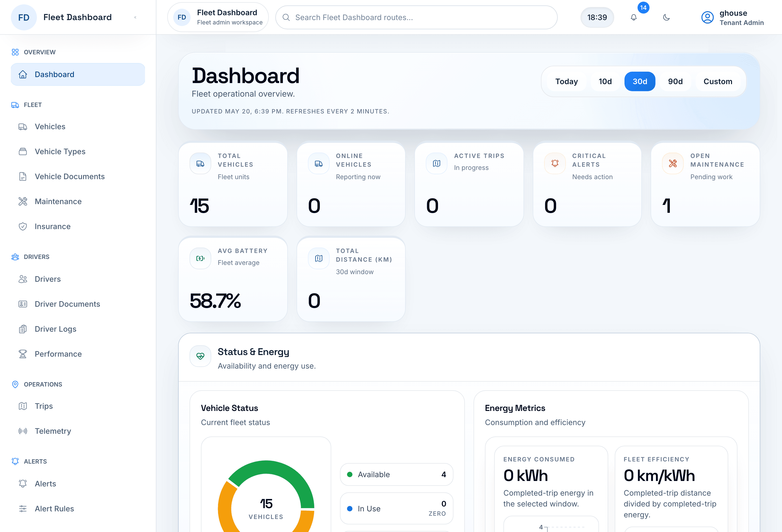
Task: Click the Telemetry signal icon
Action: [x=23, y=431]
